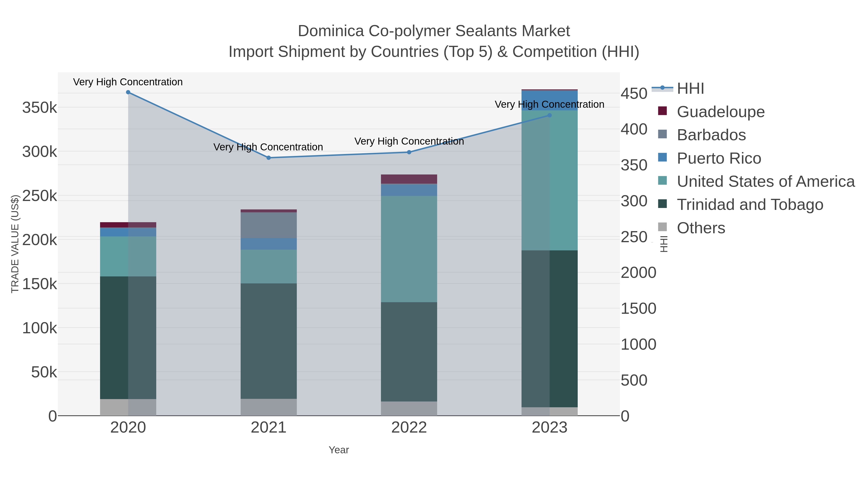Click the 100k y-axis tick label
Image resolution: width=868 pixels, height=488 pixels.
(x=40, y=328)
